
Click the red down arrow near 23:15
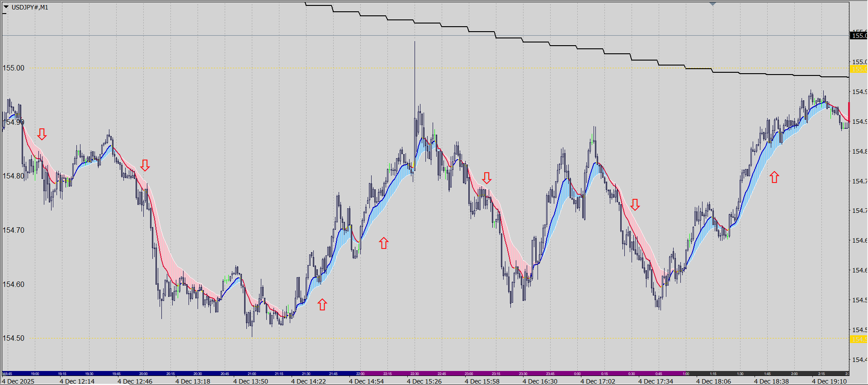(486, 178)
